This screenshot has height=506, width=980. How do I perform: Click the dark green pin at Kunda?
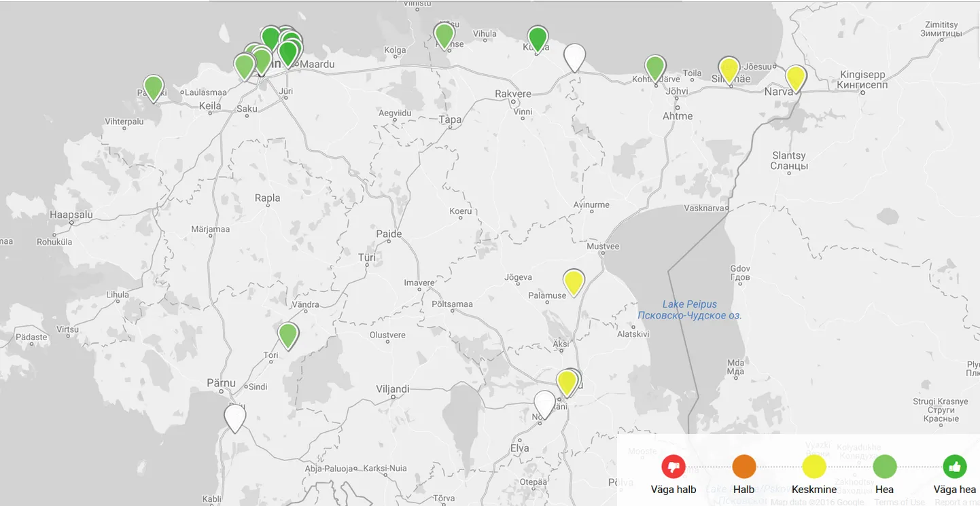point(538,39)
